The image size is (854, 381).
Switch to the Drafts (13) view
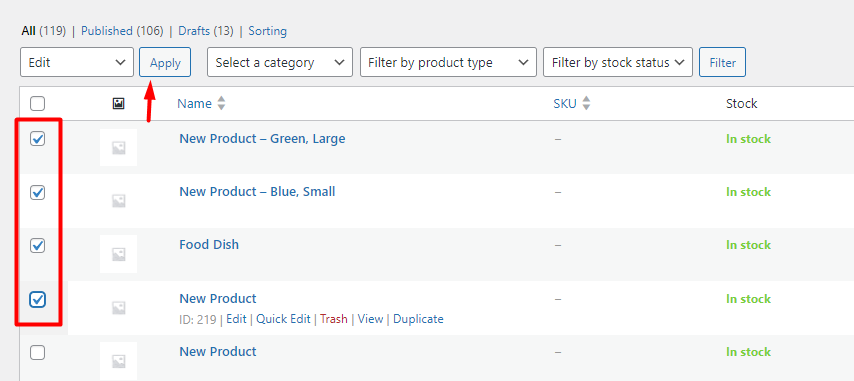[x=206, y=31]
